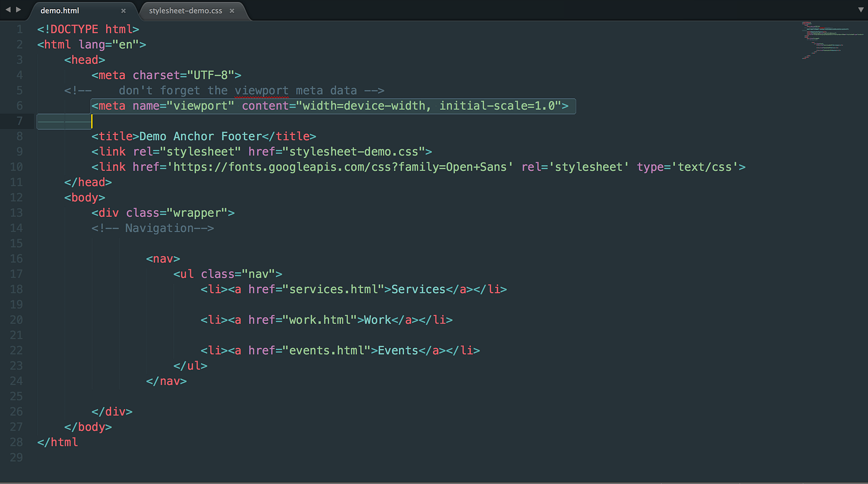Image resolution: width=868 pixels, height=484 pixels.
Task: Click the closing </head> tag
Action: click(88, 182)
